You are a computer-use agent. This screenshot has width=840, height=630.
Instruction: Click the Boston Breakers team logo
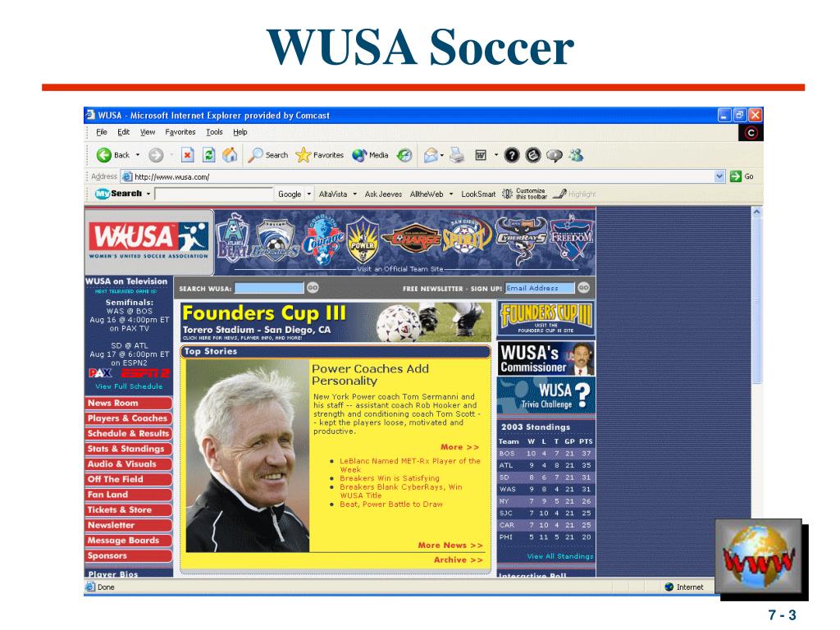point(275,240)
